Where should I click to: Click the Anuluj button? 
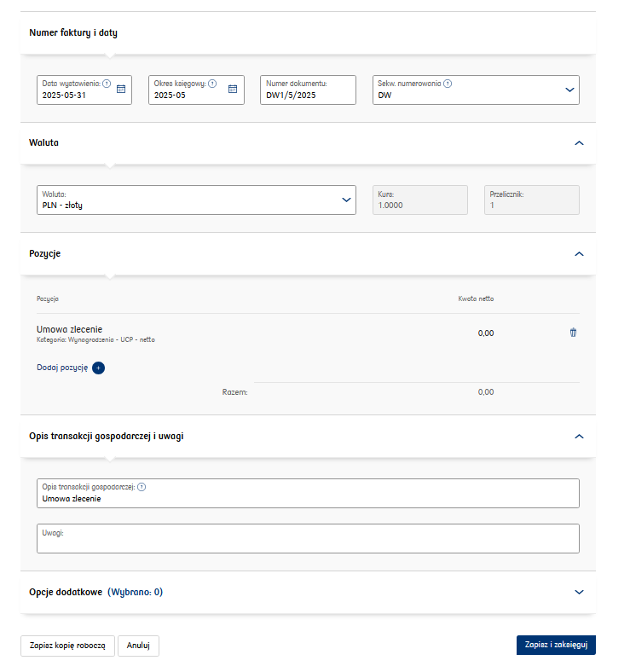point(138,646)
